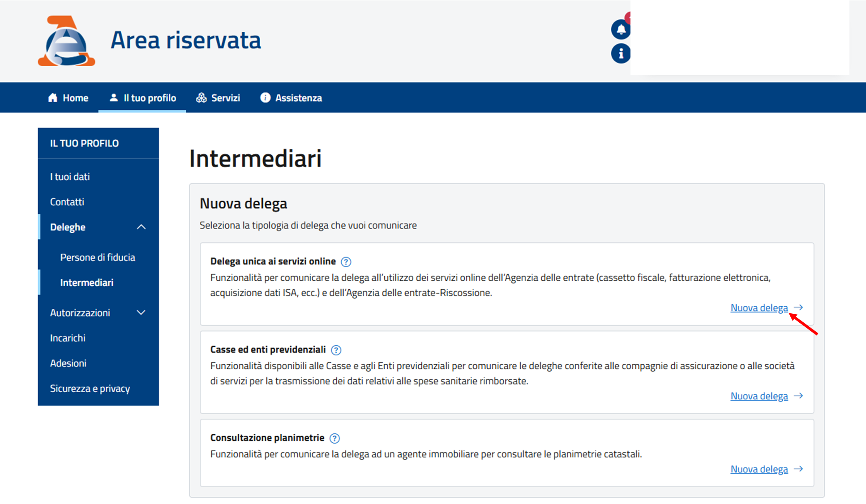This screenshot has height=504, width=866.
Task: Open I tuoi dati in sidebar
Action: coord(70,177)
